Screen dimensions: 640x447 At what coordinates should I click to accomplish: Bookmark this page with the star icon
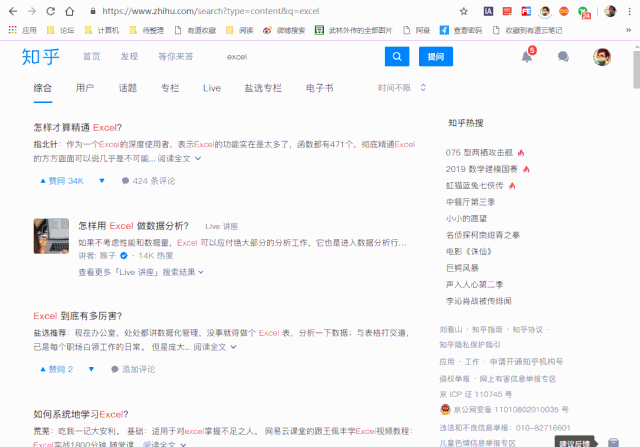[x=464, y=11]
